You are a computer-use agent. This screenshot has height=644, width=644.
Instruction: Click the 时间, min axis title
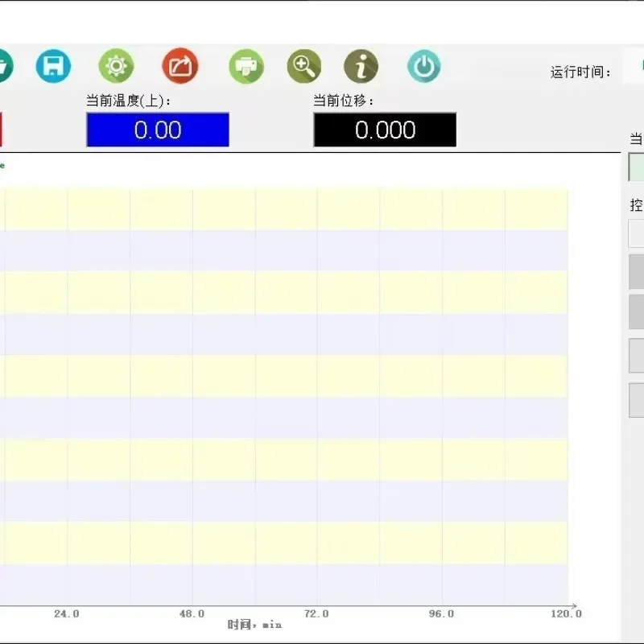[254, 625]
